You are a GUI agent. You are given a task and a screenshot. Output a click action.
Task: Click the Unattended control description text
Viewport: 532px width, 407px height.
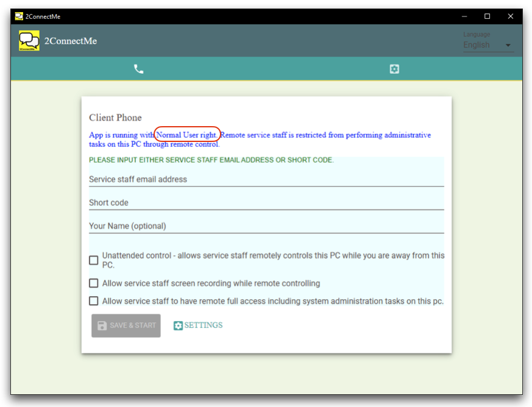273,260
